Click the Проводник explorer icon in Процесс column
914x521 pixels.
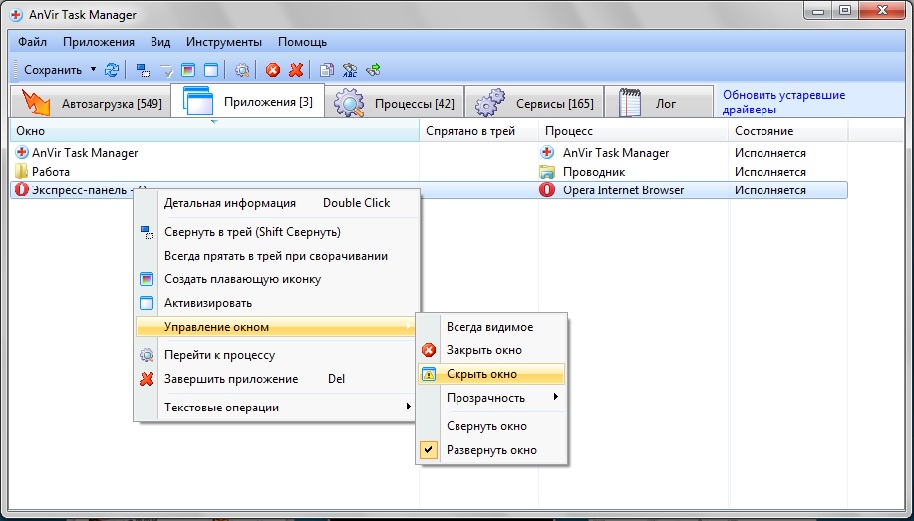[x=547, y=171]
